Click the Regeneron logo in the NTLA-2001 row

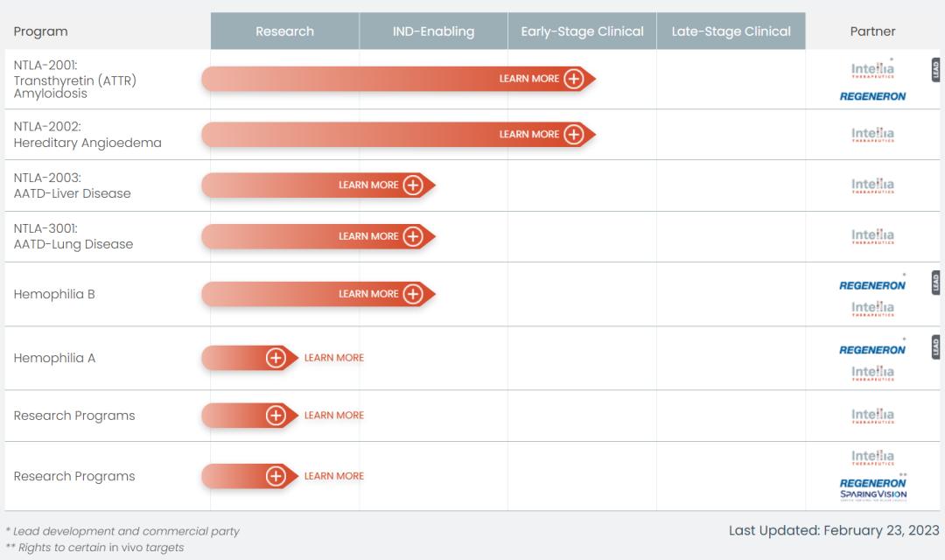coord(872,96)
